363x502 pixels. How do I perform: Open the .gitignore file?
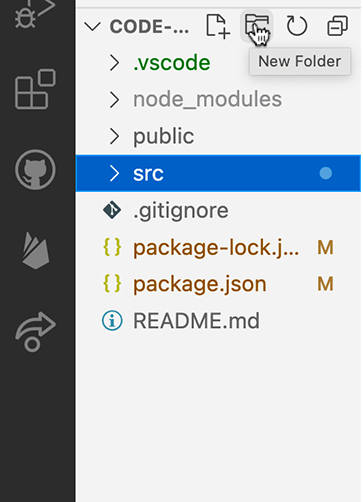pos(181,211)
